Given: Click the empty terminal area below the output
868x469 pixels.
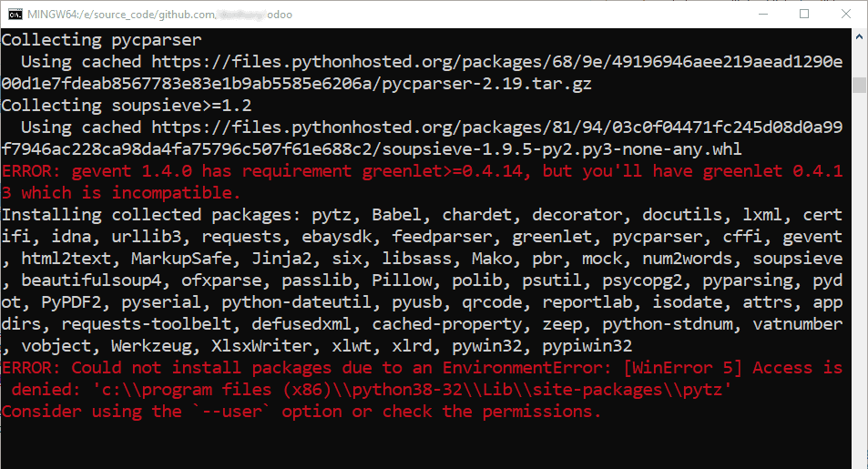Looking at the screenshot, I should (x=425, y=443).
